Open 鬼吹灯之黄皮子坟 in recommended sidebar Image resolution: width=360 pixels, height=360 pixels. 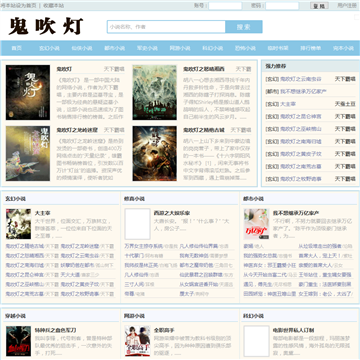[x=301, y=154]
